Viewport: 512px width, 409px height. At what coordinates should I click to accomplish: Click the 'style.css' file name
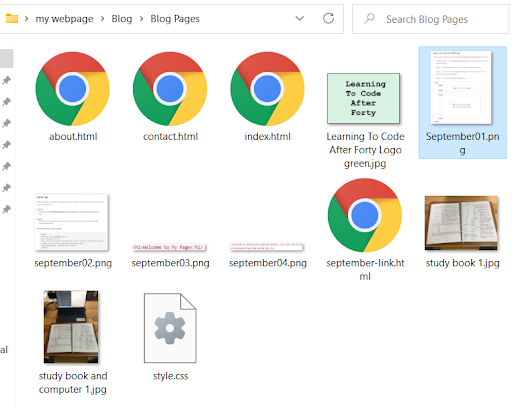point(170,376)
